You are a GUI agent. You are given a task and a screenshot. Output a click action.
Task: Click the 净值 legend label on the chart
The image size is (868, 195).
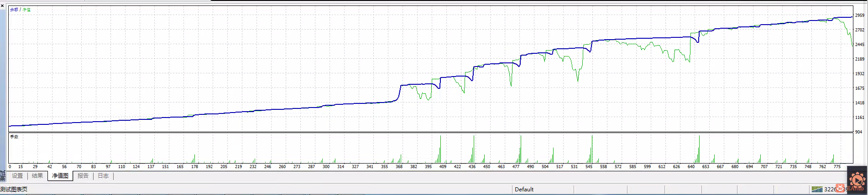(26, 10)
